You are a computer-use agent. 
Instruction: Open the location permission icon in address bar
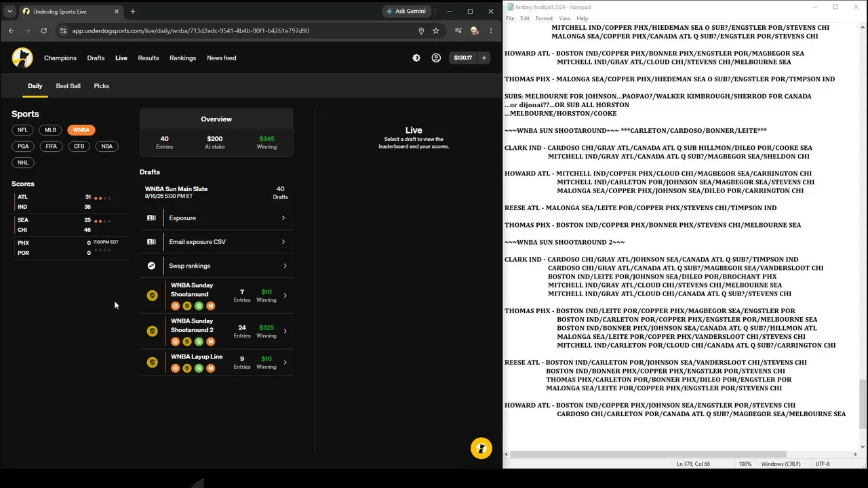point(421,30)
